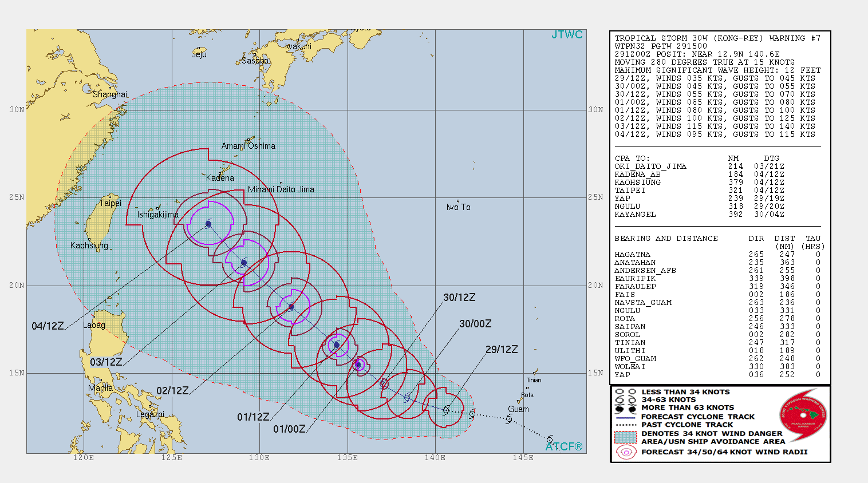Screen dimensions: 868x483
Task: Click the 01/00Z forecast position storm marker
Action: tap(358, 365)
